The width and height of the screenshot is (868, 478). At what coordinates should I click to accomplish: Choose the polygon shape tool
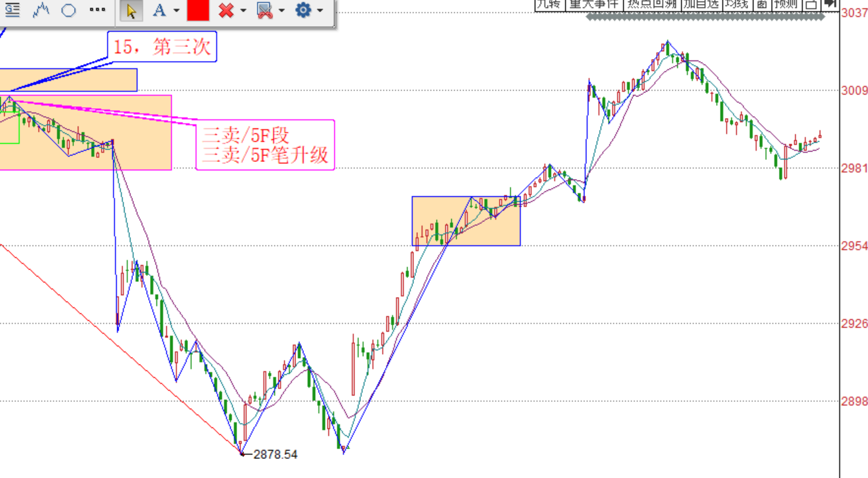tap(68, 10)
